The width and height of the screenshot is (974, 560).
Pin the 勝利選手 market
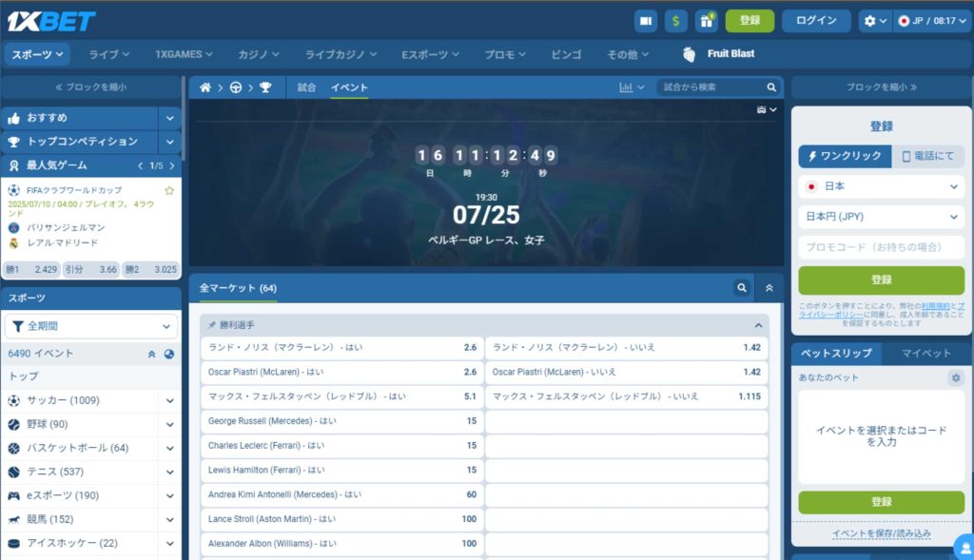pyautogui.click(x=211, y=325)
